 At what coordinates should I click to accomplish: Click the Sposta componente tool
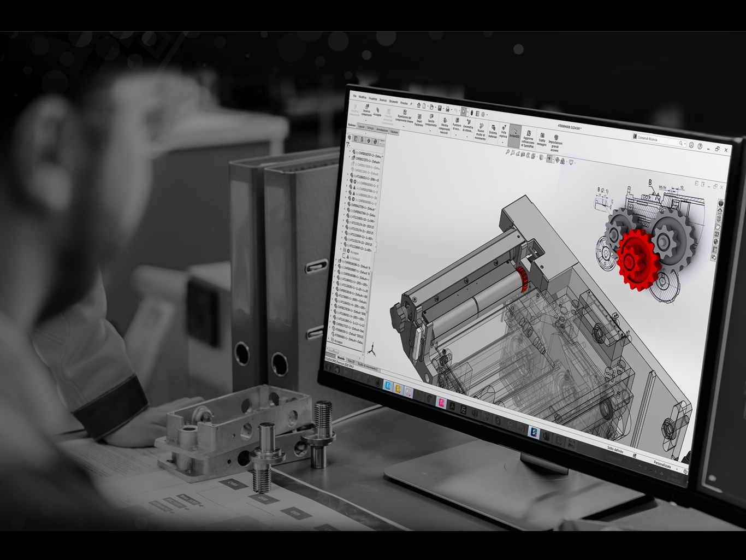(x=431, y=121)
